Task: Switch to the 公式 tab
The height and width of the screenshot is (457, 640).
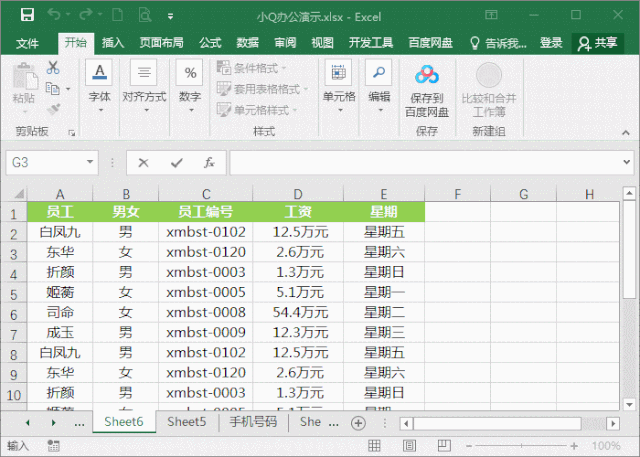Action: click(210, 42)
